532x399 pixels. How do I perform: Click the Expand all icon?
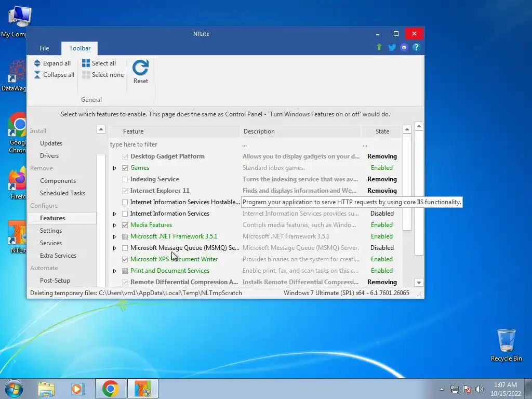37,63
